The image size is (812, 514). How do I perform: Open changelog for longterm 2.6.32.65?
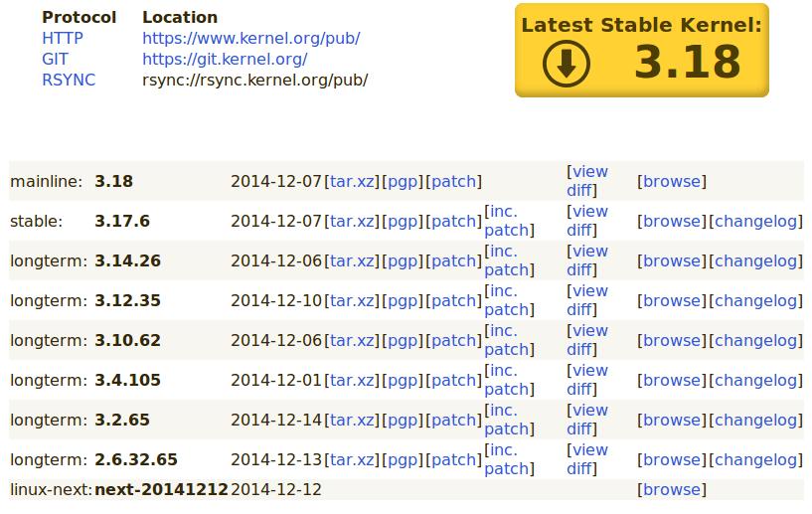point(756,460)
